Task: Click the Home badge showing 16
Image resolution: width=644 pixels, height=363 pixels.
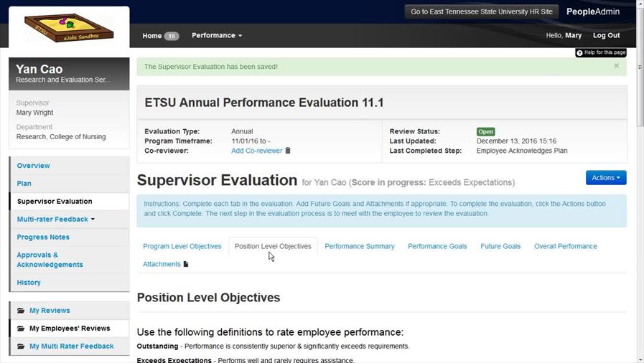Action: 171,36
